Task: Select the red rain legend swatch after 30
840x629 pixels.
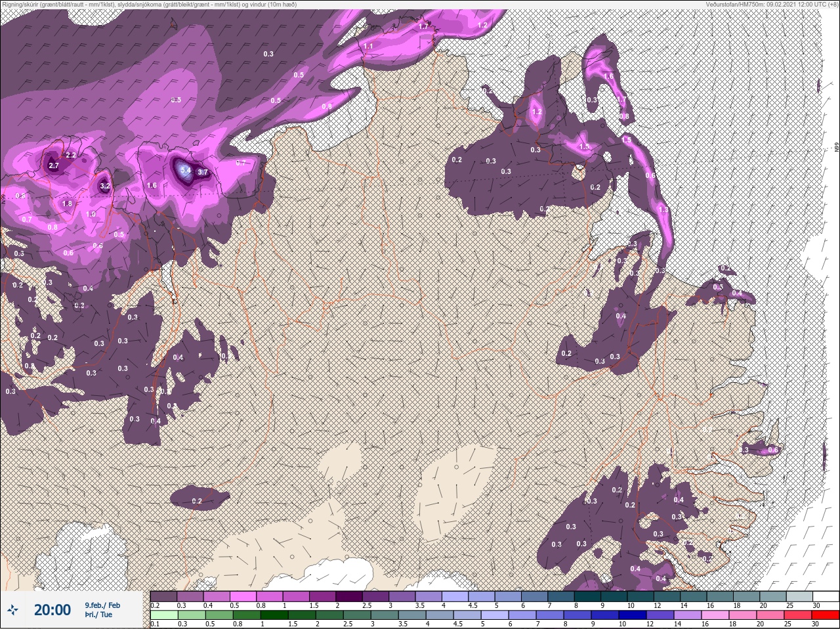Action: click(x=825, y=615)
